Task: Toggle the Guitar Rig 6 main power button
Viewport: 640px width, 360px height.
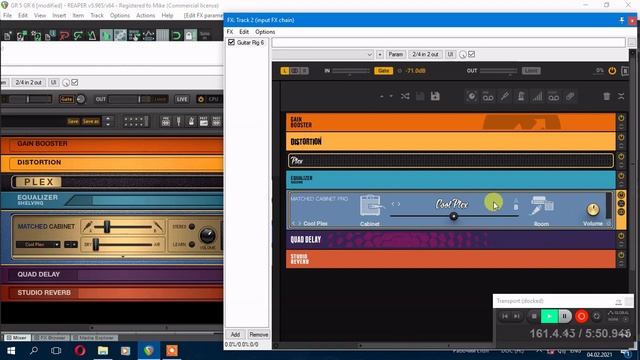Action: coord(612,71)
